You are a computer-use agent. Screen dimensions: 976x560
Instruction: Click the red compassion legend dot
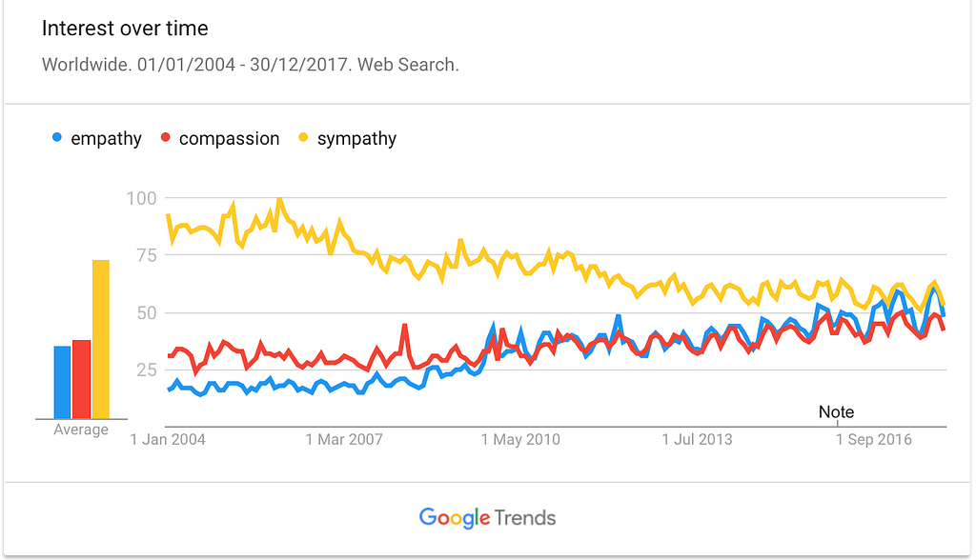coord(166,139)
